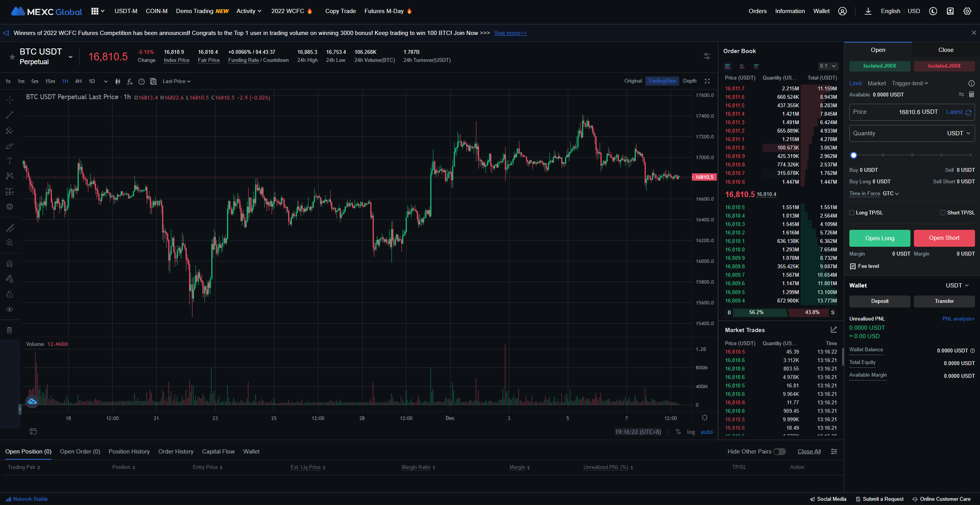Toggle Hide Other Pairs switch

point(779,452)
